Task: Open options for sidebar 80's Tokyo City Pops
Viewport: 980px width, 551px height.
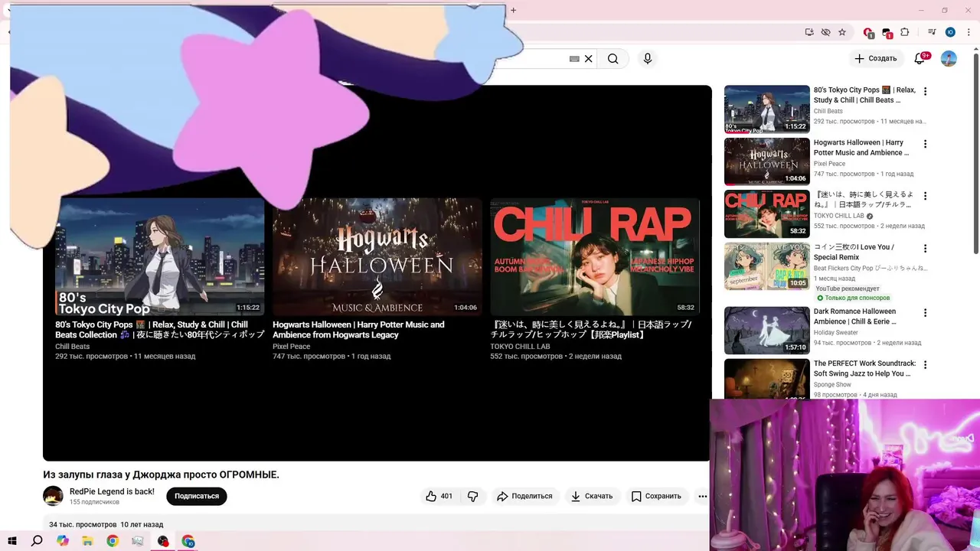Action: pos(925,91)
